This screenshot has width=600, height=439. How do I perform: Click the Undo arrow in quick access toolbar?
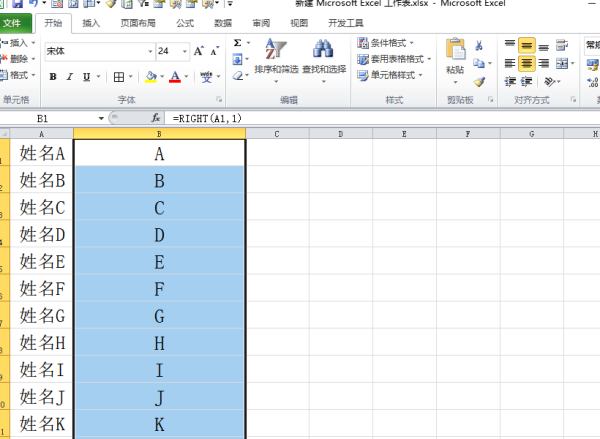[x=33, y=4]
